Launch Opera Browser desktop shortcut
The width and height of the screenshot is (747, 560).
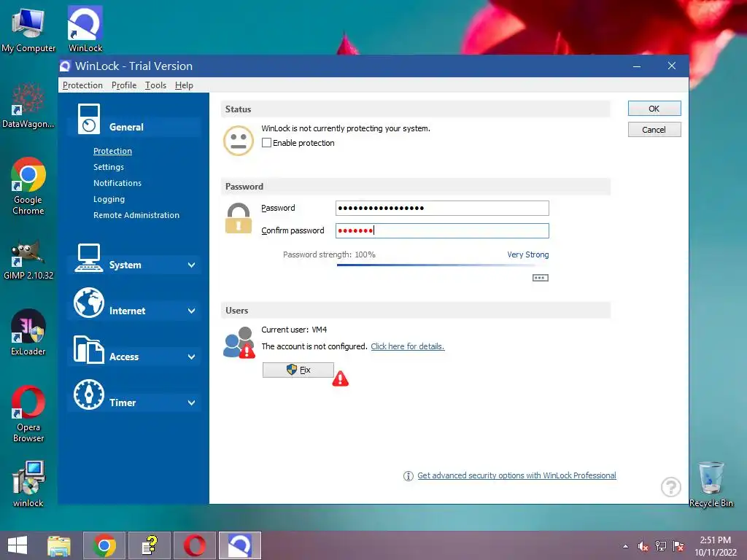tap(28, 414)
